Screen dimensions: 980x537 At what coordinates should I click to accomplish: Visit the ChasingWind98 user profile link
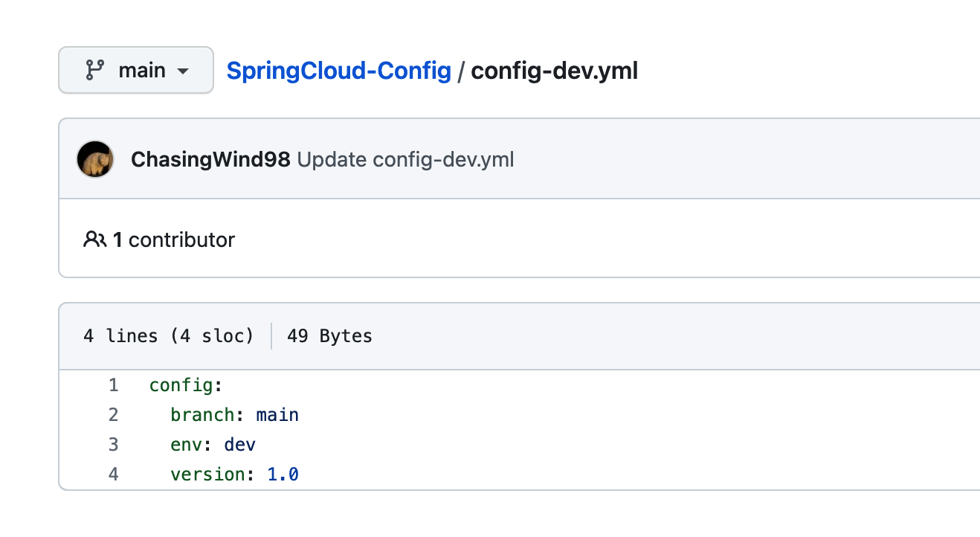(210, 159)
